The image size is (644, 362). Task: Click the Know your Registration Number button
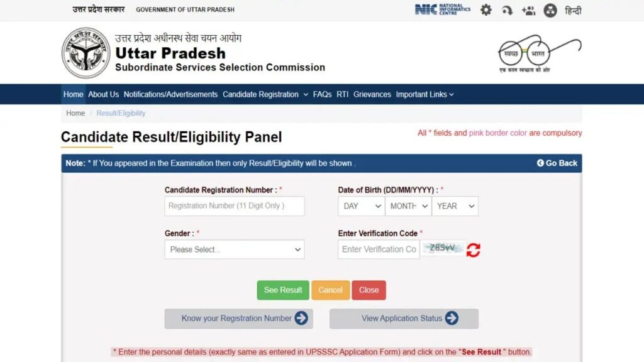coord(238,319)
